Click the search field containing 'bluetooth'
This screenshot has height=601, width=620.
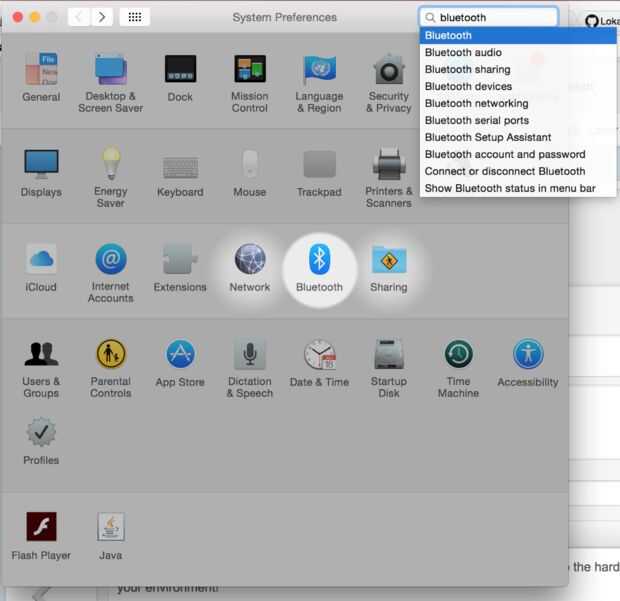click(x=489, y=17)
